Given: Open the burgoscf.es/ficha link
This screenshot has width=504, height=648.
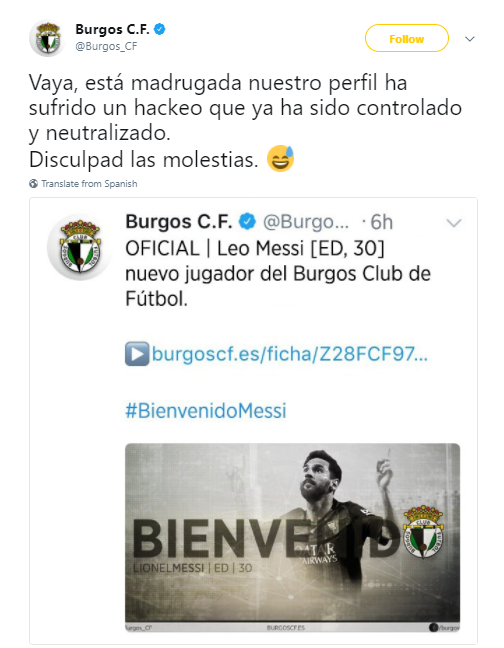Looking at the screenshot, I should 290,354.
